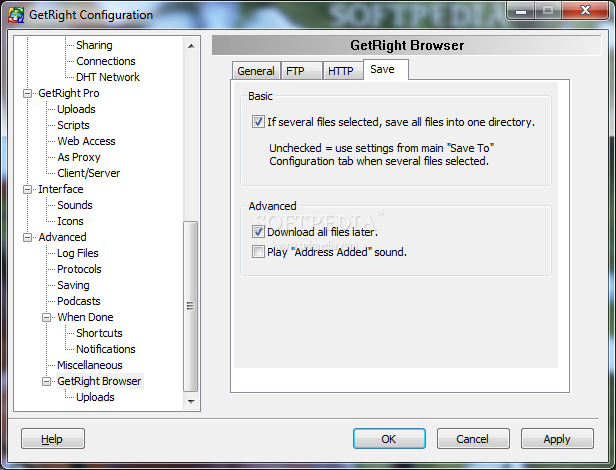Open Uploads under GetRight Pro

pos(76,109)
